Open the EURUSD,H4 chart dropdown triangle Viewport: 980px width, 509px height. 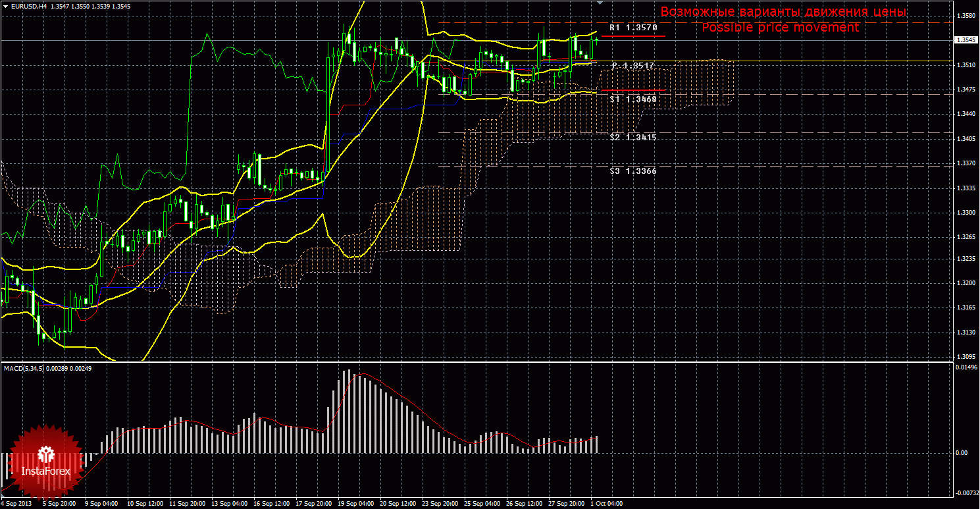pos(5,6)
